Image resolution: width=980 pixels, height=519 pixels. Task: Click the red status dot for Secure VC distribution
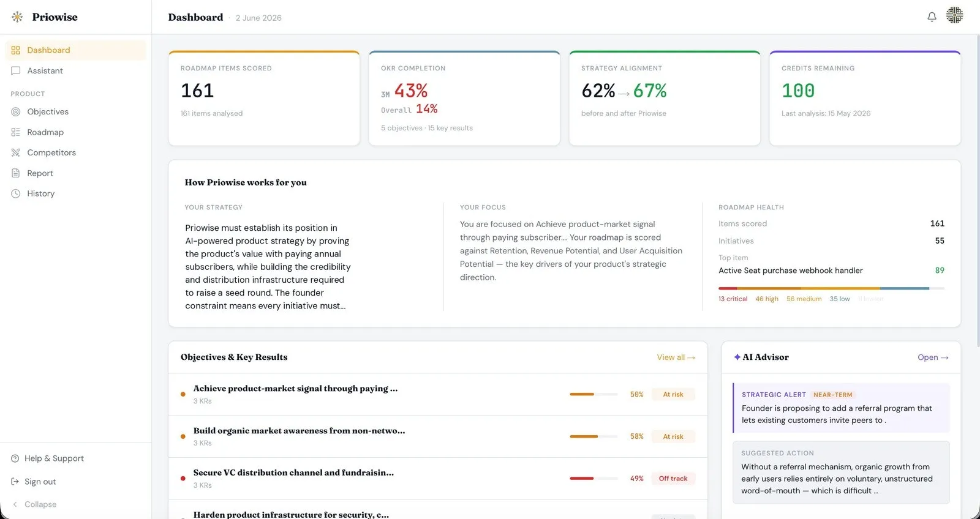183,479
